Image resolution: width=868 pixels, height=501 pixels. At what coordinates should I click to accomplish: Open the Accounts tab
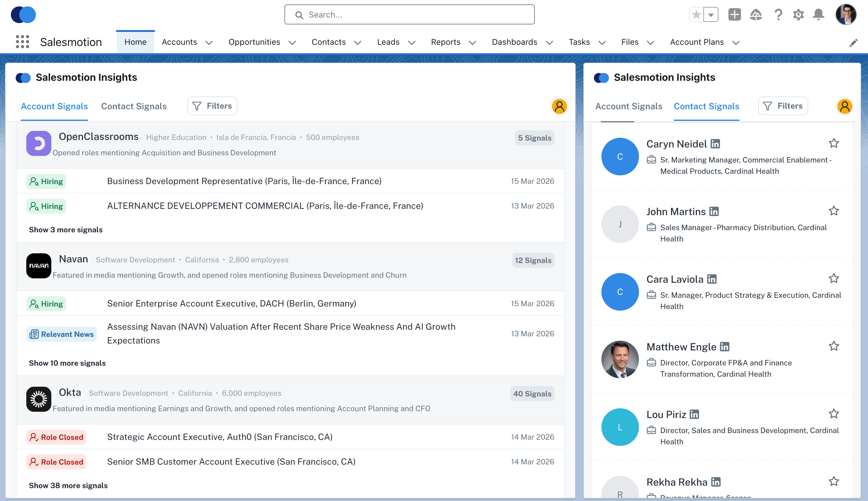click(179, 42)
